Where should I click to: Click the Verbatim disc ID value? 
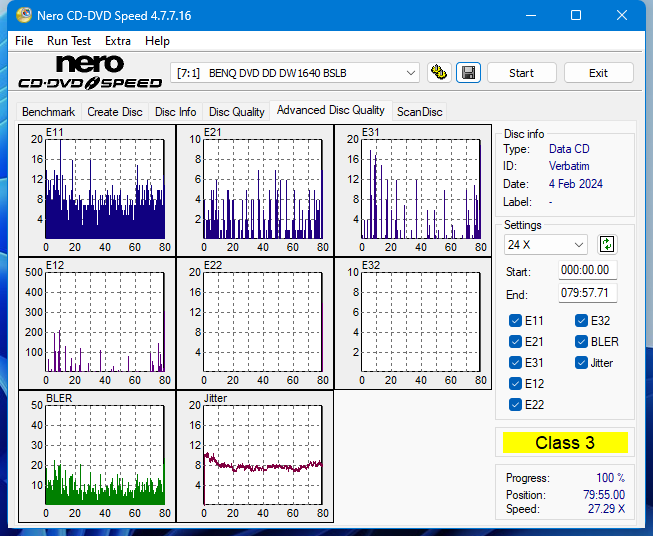(x=569, y=166)
